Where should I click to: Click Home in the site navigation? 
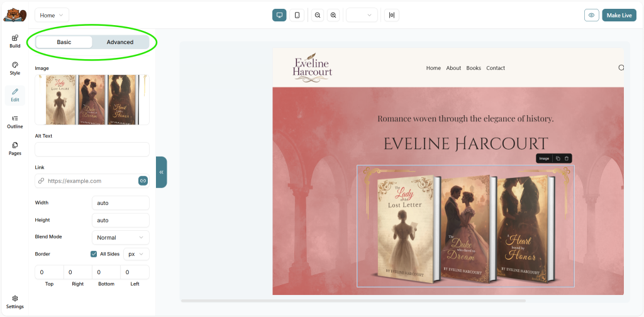pyautogui.click(x=433, y=68)
